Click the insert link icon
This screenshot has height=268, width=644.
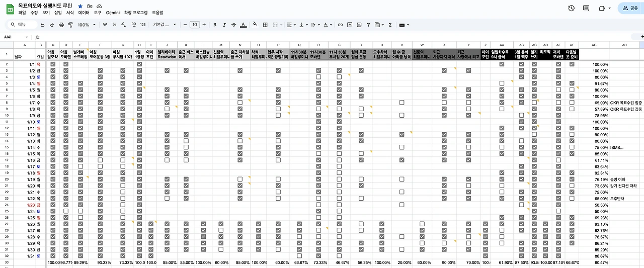coord(341,25)
